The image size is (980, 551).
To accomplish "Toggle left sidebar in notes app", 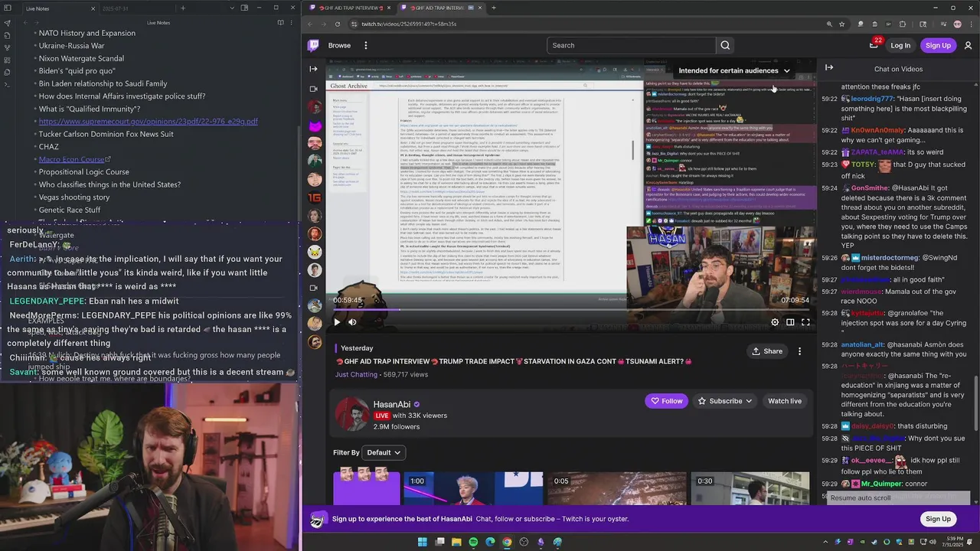I will (8, 8).
